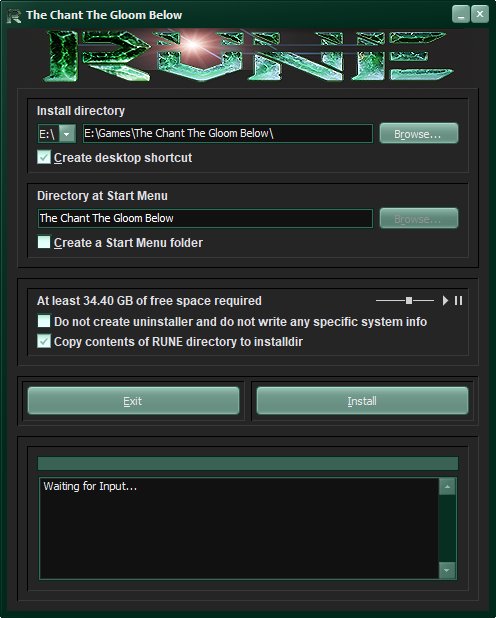496x618 pixels.
Task: Click the log scrollbar up arrow
Action: (447, 487)
